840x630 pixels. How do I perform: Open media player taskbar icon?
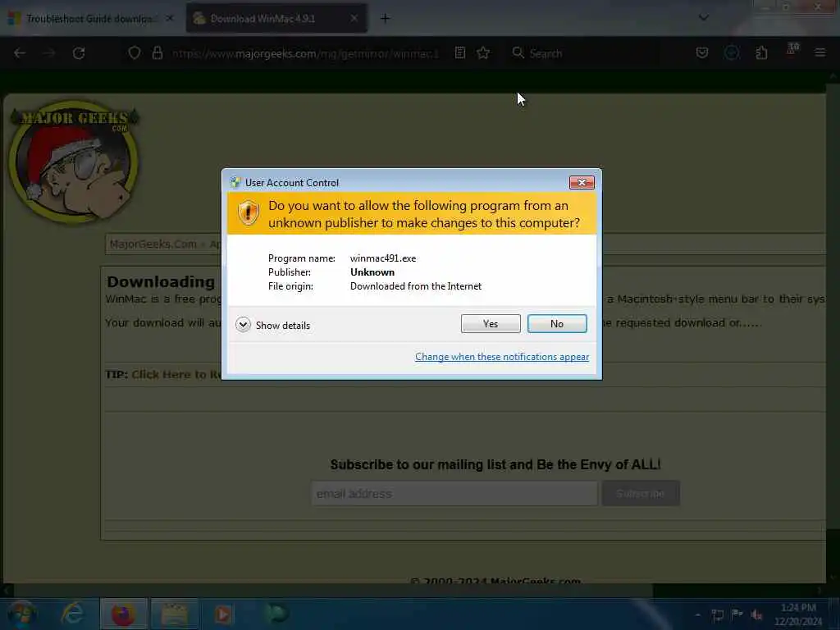click(223, 614)
